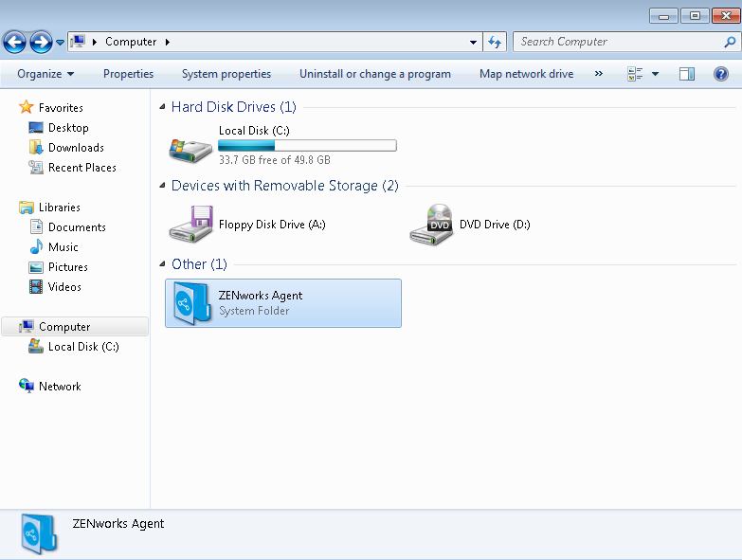
Task: Open the Help button
Action: tap(721, 74)
